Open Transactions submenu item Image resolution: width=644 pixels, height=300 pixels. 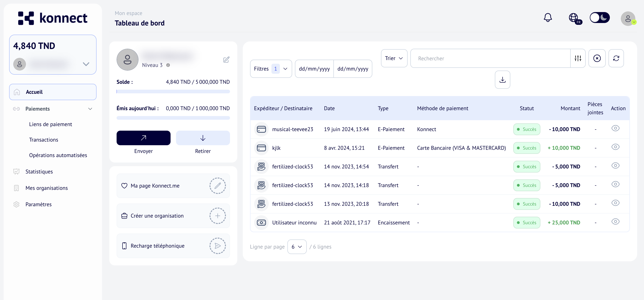click(43, 140)
